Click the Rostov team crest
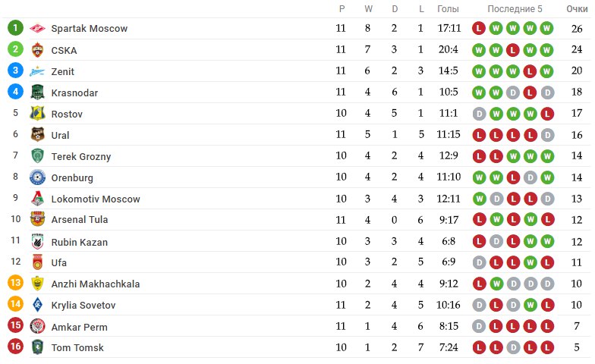 click(38, 114)
